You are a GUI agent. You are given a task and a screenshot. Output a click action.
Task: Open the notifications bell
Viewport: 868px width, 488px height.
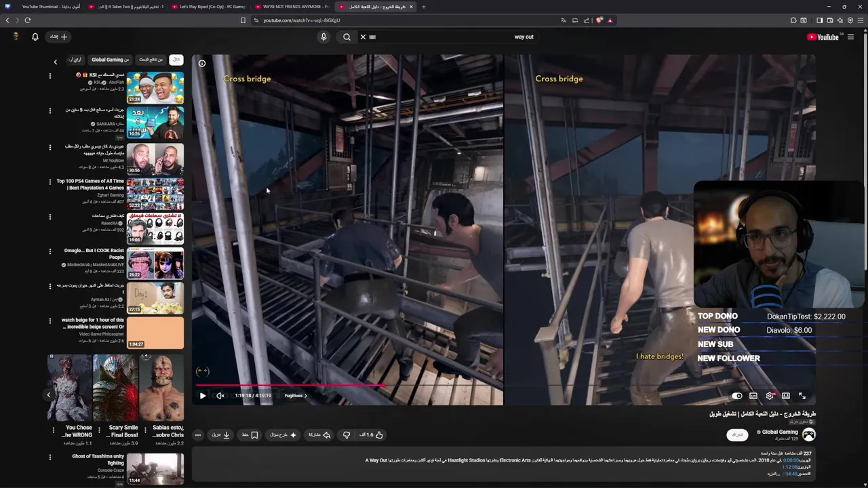pyautogui.click(x=35, y=37)
